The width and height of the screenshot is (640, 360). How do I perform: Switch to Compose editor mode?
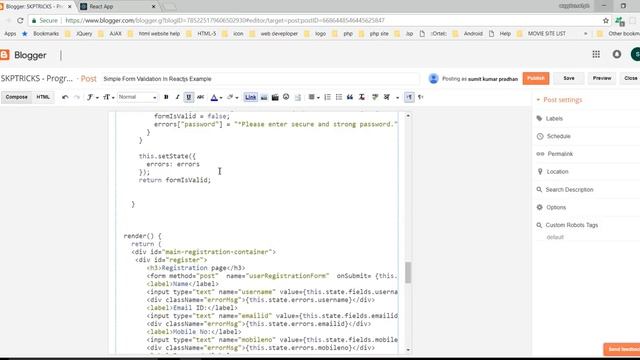(16, 97)
